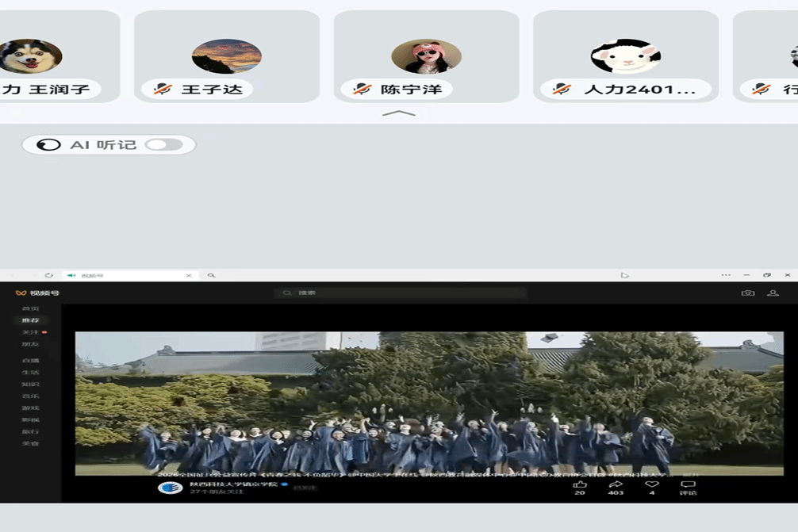Open comments with the 评论 speech bubble icon
The height and width of the screenshot is (532, 798).
click(688, 484)
